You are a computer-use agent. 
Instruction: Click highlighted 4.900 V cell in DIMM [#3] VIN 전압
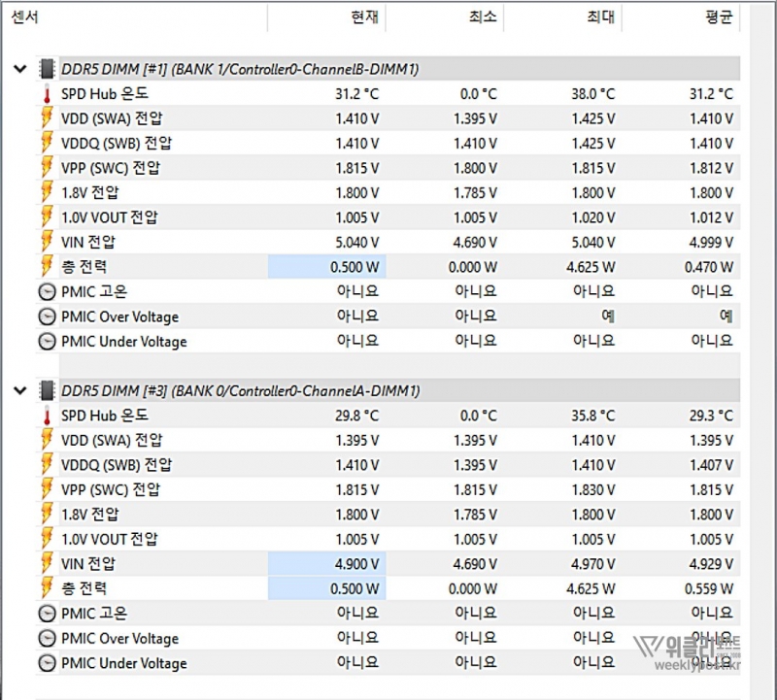pos(327,564)
